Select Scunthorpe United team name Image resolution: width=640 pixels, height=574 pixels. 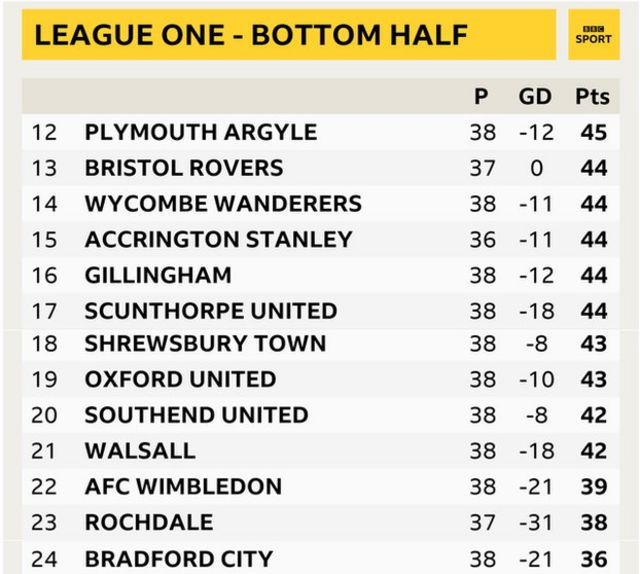(211, 311)
